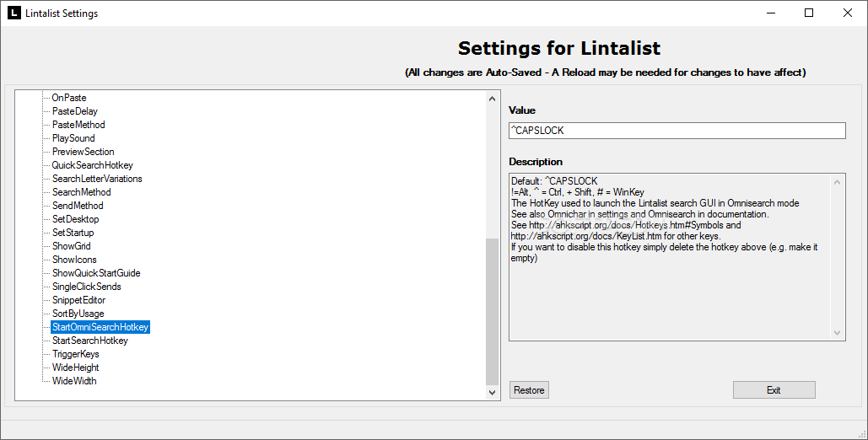Image resolution: width=868 pixels, height=440 pixels.
Task: Choose PlaySound in the list
Action: [x=73, y=138]
